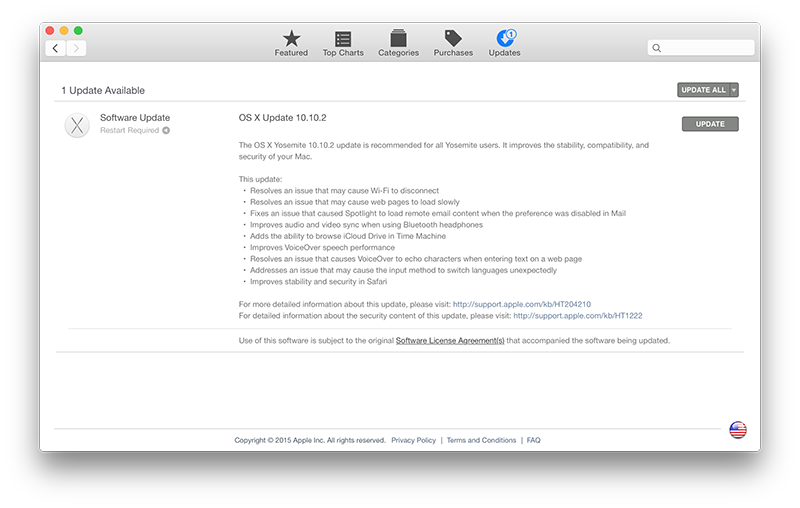Click the iCloud Drive in Time Machine bullet
Image resolution: width=800 pixels, height=508 pixels.
pos(348,236)
